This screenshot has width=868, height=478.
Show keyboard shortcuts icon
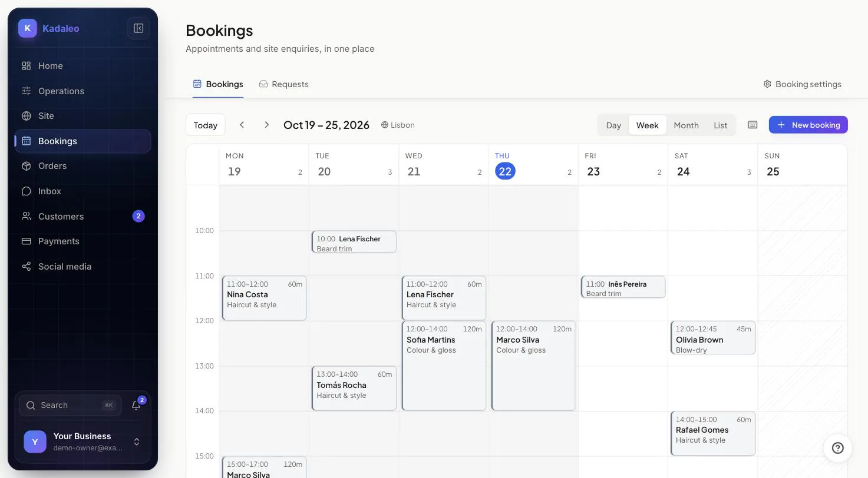point(753,125)
